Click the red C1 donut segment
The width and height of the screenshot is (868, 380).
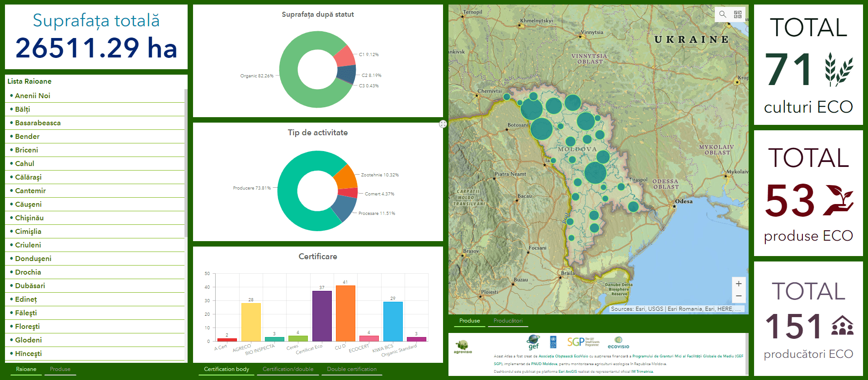345,56
